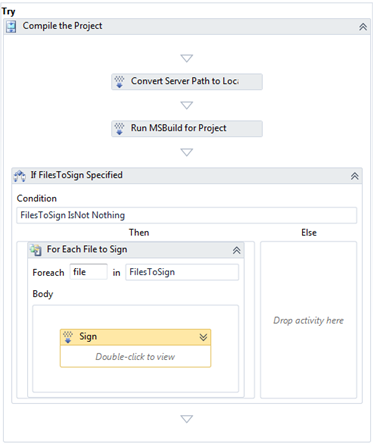Click the insertion arrow above Convert Server Path

187,58
